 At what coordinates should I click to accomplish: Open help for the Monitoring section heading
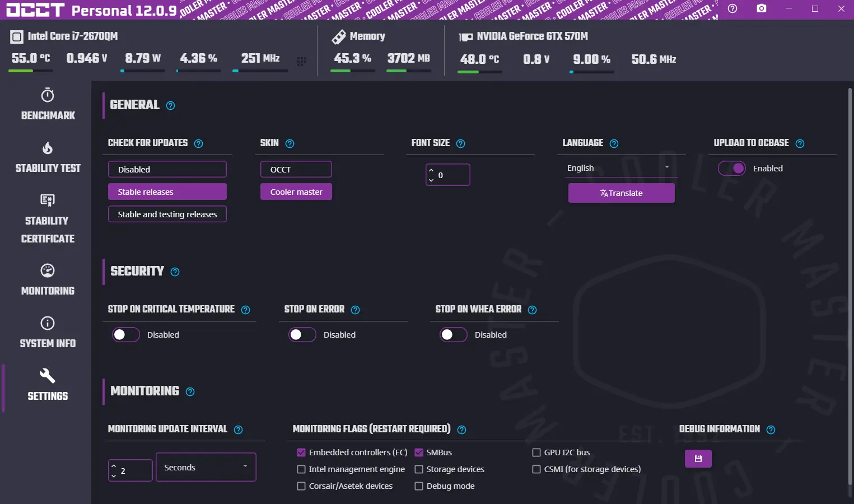click(x=190, y=392)
